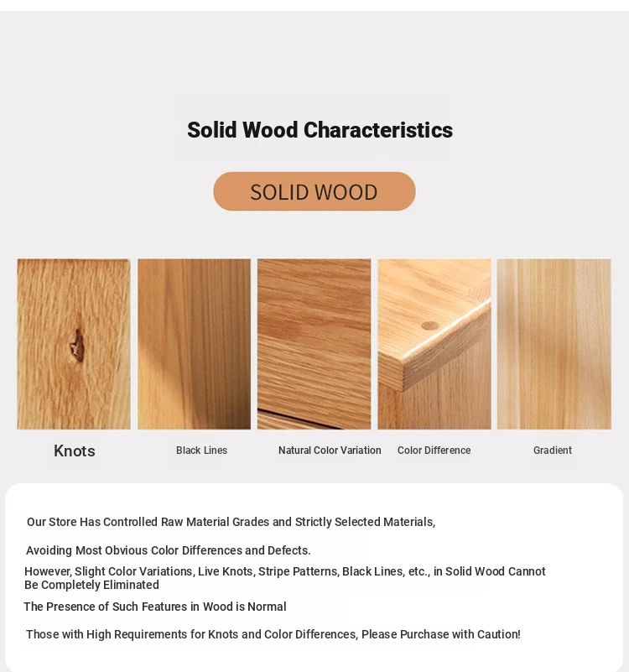Click the round dowel plug on tabletop image

tap(429, 326)
